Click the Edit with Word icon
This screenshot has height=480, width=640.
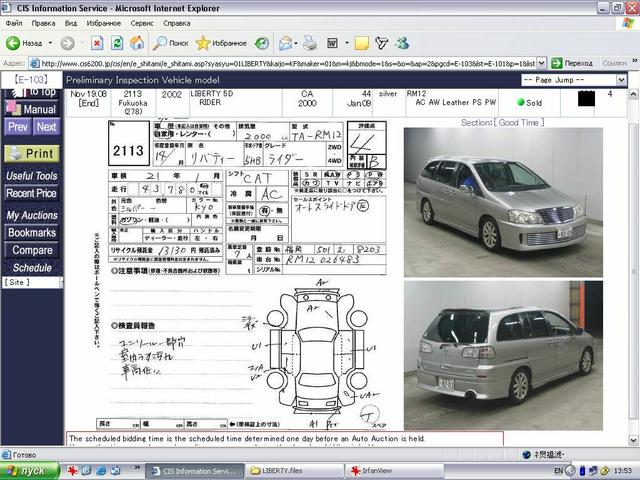[333, 43]
